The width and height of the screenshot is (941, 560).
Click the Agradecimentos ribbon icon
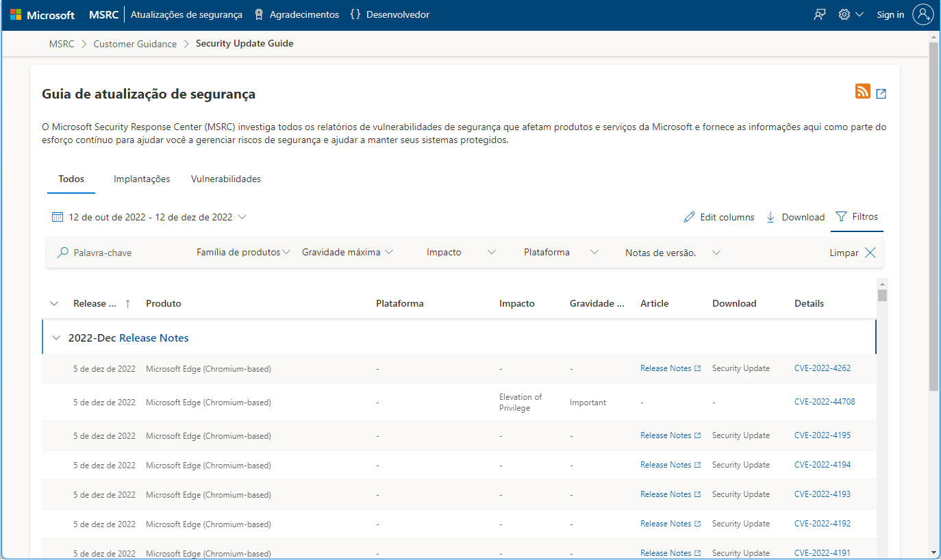pyautogui.click(x=259, y=14)
